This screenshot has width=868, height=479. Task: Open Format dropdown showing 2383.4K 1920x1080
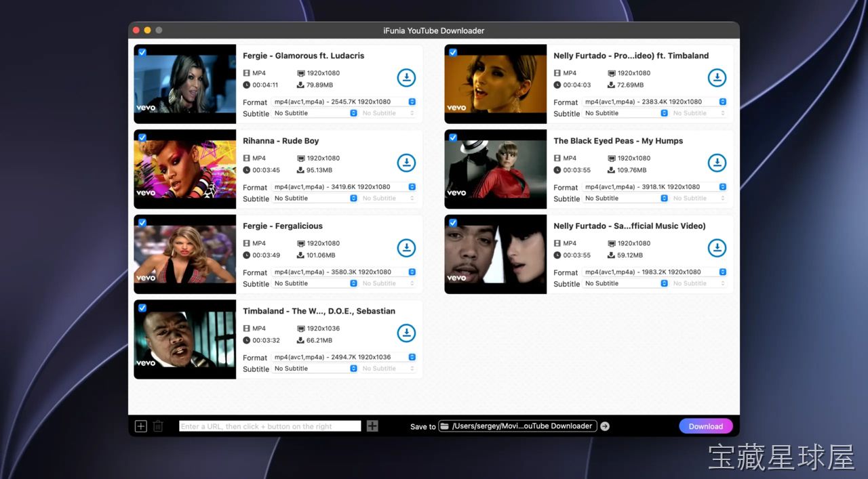[x=655, y=102]
